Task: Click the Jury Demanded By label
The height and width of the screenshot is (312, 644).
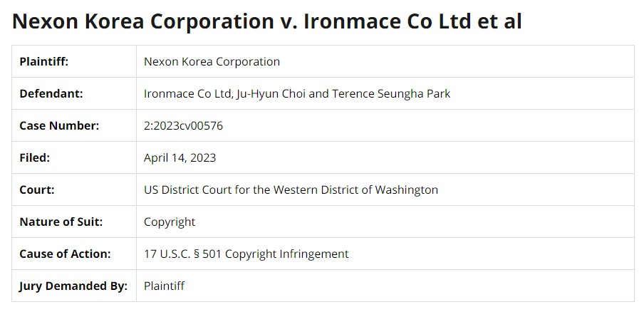Action: 73,286
